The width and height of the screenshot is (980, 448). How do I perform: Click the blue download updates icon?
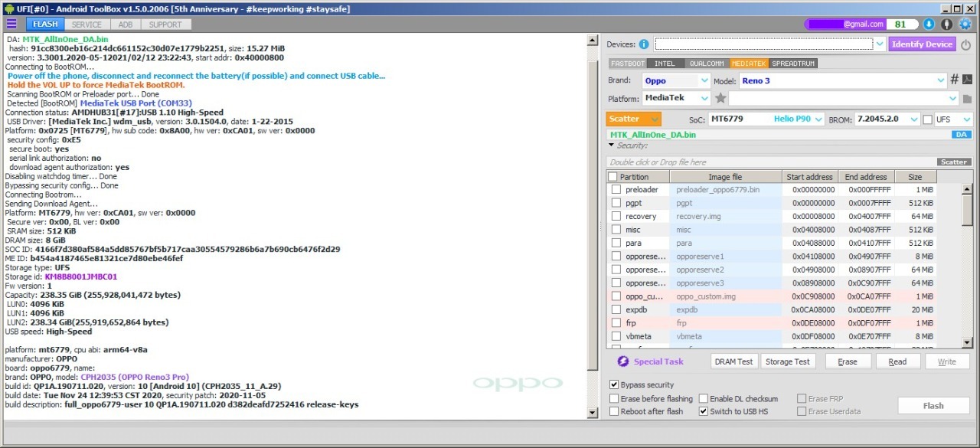click(x=929, y=25)
